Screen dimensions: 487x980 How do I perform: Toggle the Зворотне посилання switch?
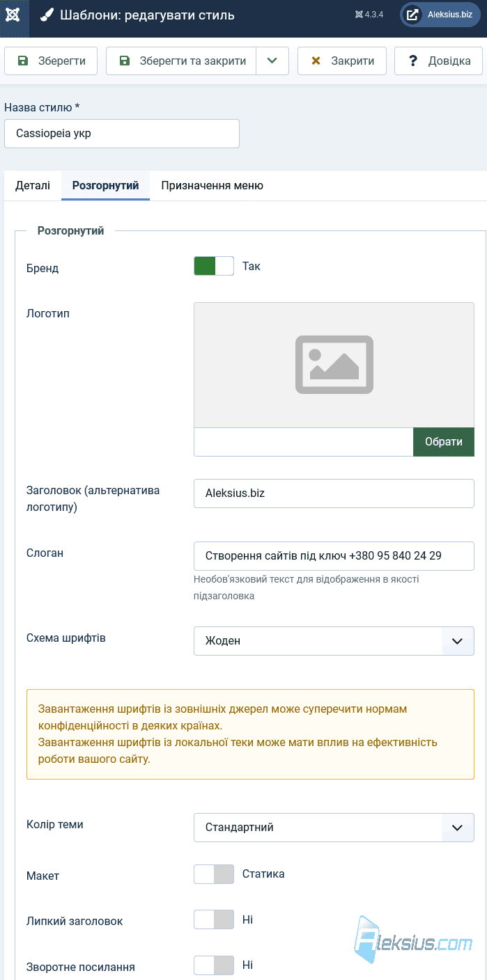[x=214, y=965]
